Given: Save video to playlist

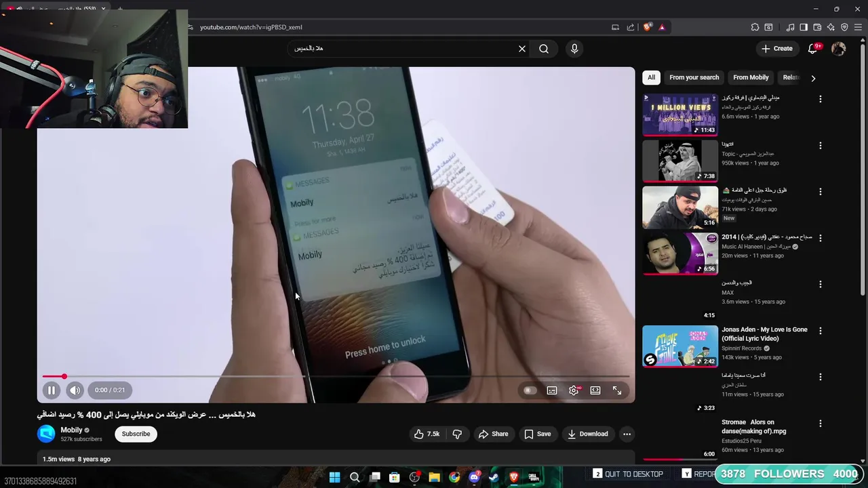Looking at the screenshot, I should (x=537, y=434).
